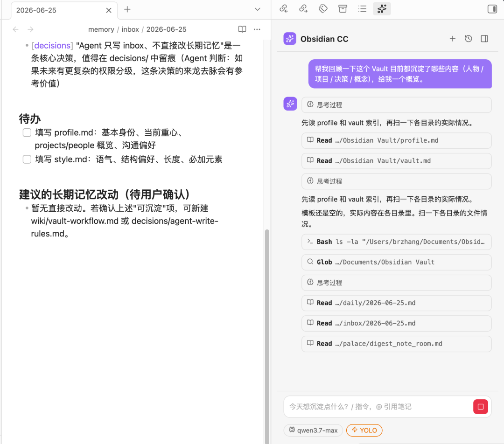Expand the Read profile.md tool call
This screenshot has width=504, height=444.
click(396, 140)
